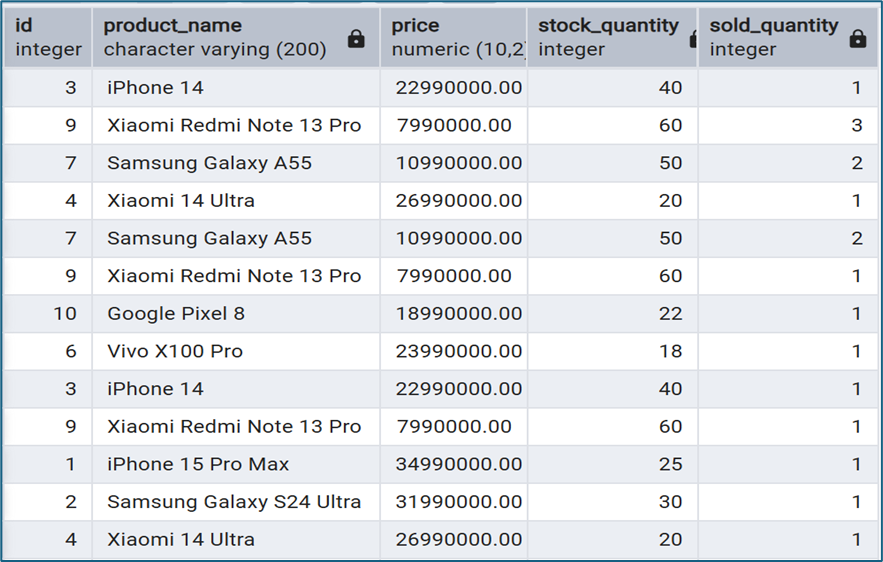Click the lock icon in stock_quantity header
Viewport: 883px width, 562px height.
[693, 39]
